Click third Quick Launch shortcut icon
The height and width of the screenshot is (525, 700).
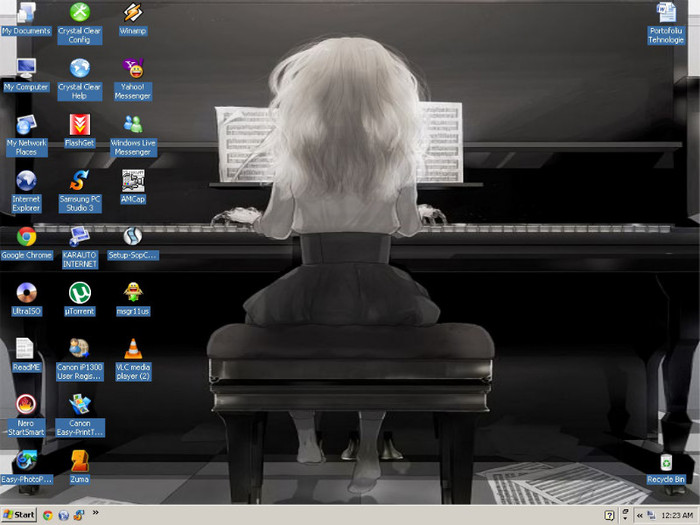click(79, 515)
